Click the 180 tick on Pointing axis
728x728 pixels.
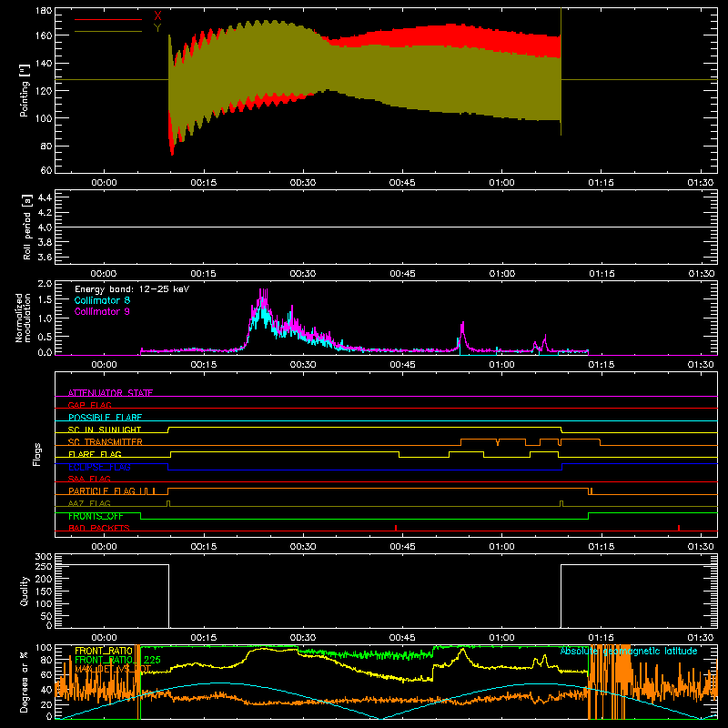44,10
